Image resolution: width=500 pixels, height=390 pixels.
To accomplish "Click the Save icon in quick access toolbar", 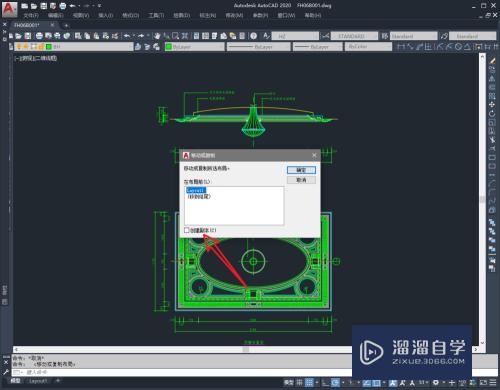I will [x=44, y=6].
